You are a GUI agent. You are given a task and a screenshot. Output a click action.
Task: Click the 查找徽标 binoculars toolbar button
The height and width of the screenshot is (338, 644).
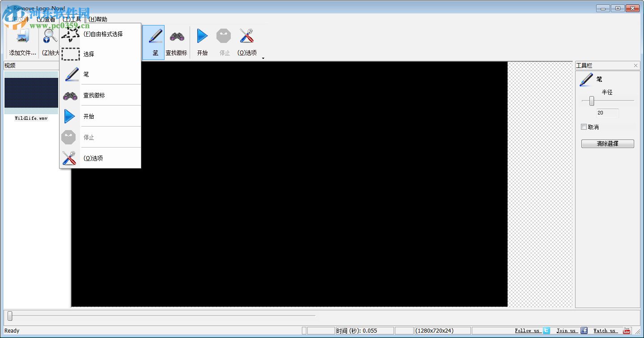point(177,42)
